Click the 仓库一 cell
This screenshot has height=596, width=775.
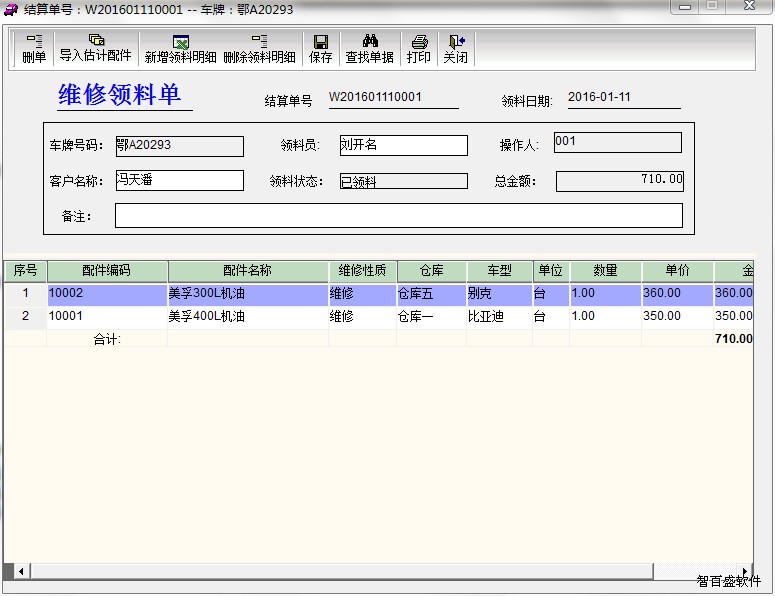(x=431, y=316)
